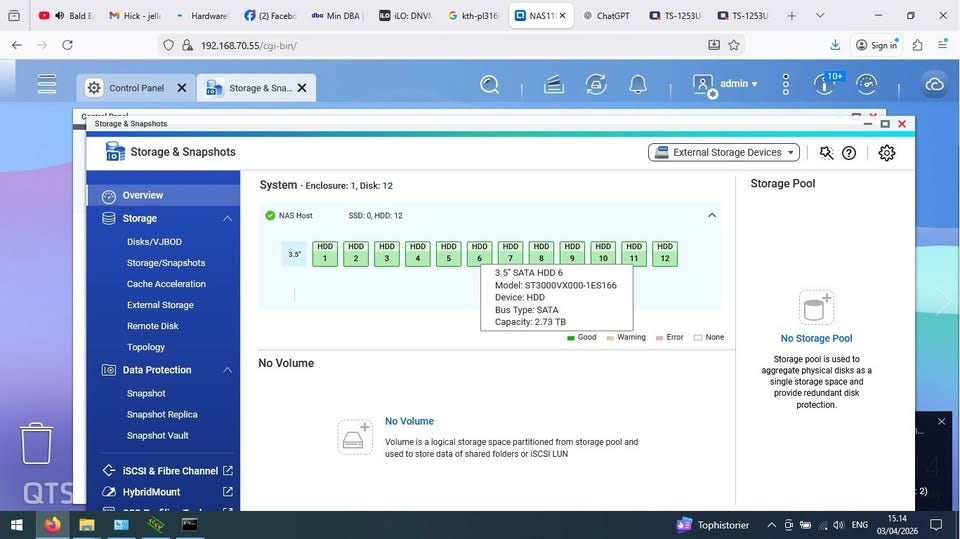Open external devices sync icon in header
Image resolution: width=960 pixels, height=539 pixels.
pyautogui.click(x=596, y=85)
